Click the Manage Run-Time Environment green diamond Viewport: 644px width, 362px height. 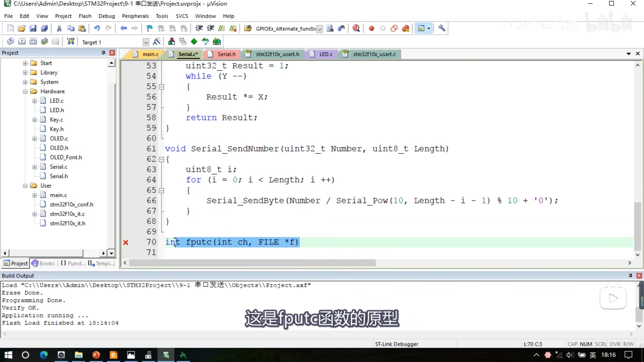(194, 41)
